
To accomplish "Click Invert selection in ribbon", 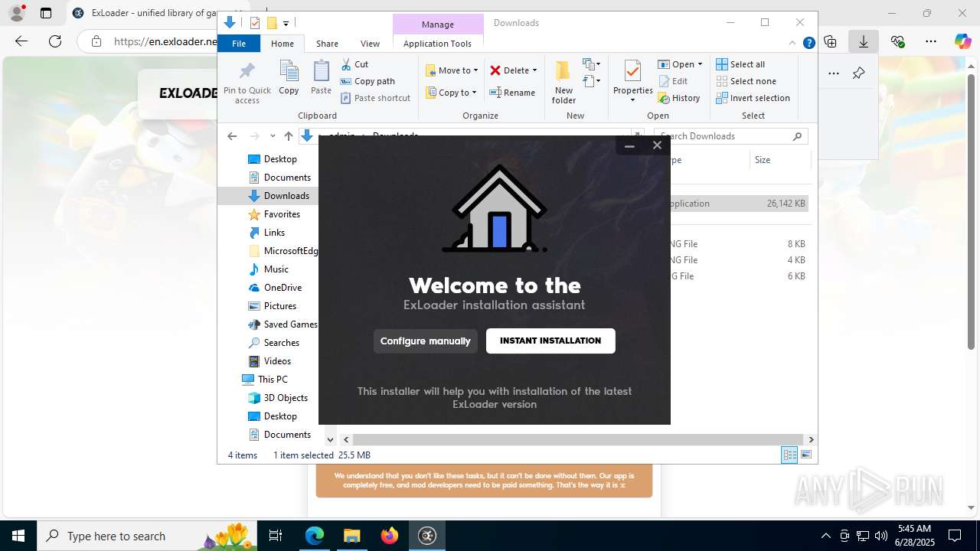I will 753,98.
